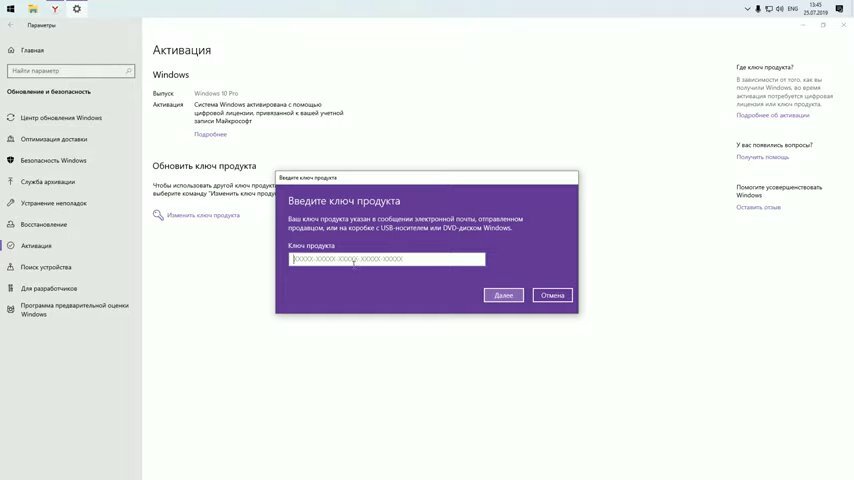Launch Yandex browser from the taskbar
This screenshot has height=480, width=854.
pyautogui.click(x=54, y=9)
